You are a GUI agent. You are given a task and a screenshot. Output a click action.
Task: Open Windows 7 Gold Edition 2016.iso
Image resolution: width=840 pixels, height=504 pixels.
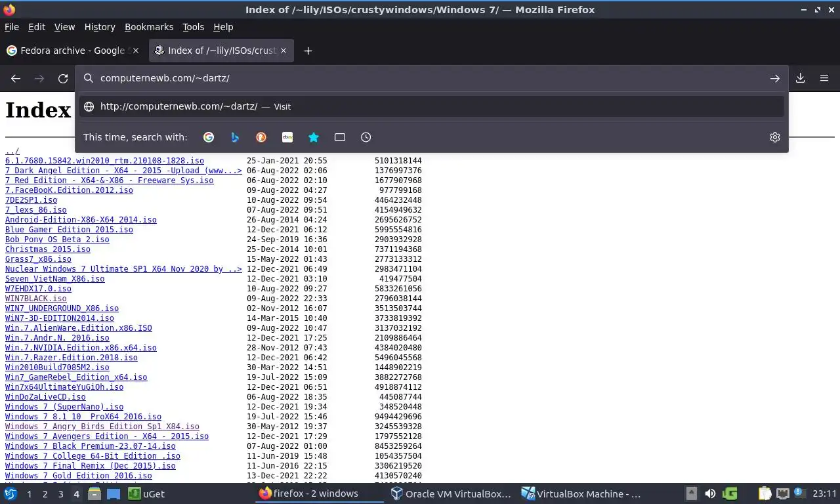pos(79,476)
